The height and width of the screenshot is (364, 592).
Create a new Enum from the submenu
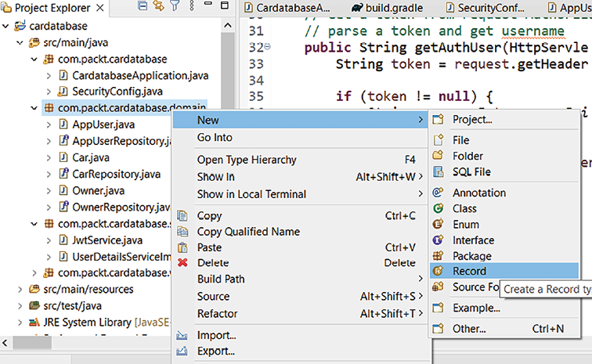pyautogui.click(x=465, y=225)
